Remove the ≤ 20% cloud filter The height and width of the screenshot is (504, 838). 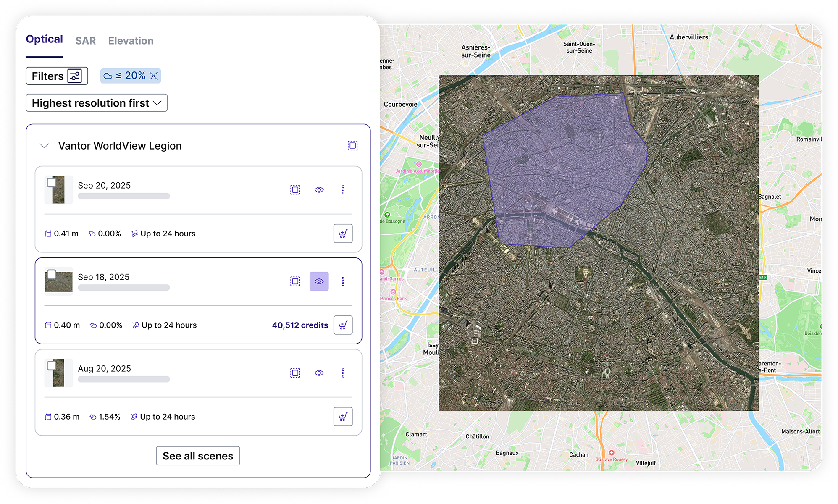pos(154,76)
